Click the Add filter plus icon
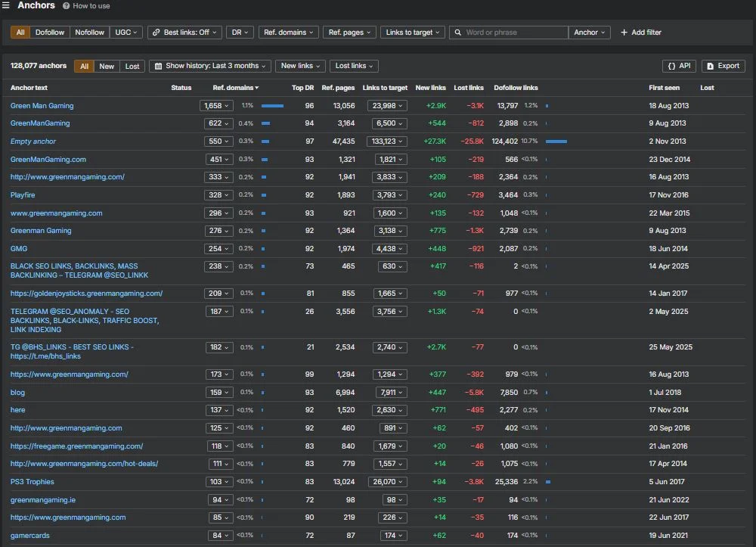This screenshot has width=756, height=547. tap(624, 33)
